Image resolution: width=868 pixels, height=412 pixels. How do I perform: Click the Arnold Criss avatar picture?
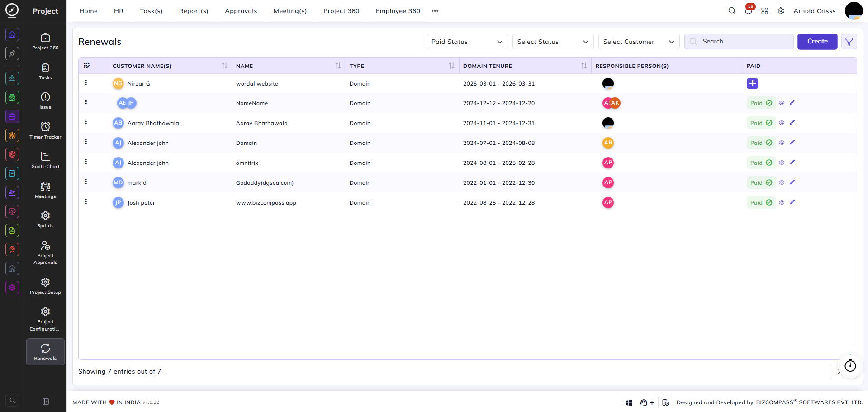pyautogui.click(x=854, y=11)
